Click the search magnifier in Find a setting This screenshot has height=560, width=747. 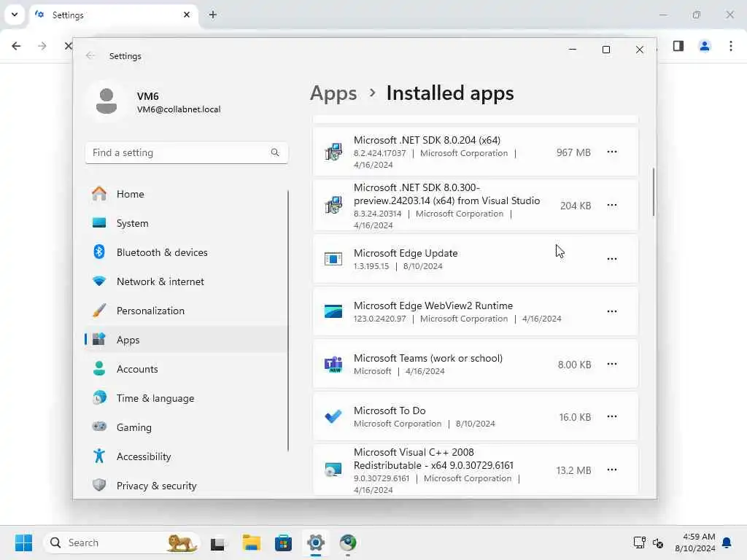click(x=275, y=152)
